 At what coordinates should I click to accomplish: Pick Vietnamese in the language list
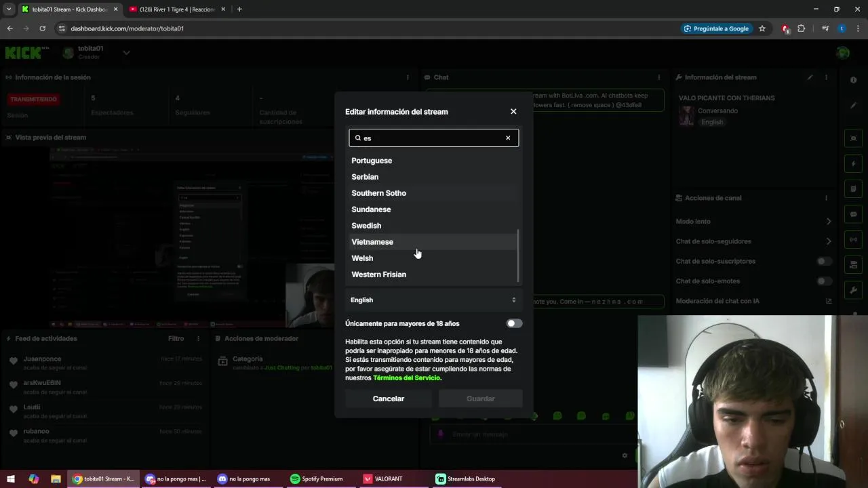pyautogui.click(x=433, y=242)
